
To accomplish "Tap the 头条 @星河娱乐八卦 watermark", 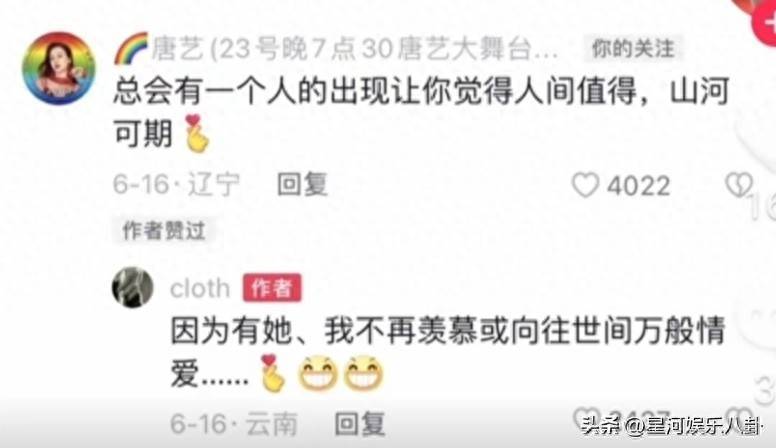I will [x=672, y=426].
